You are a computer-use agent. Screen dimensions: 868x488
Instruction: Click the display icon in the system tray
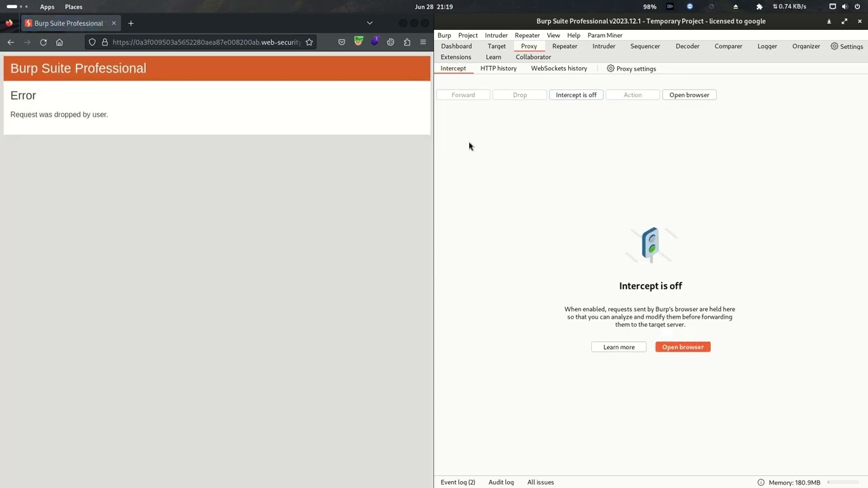tap(833, 7)
